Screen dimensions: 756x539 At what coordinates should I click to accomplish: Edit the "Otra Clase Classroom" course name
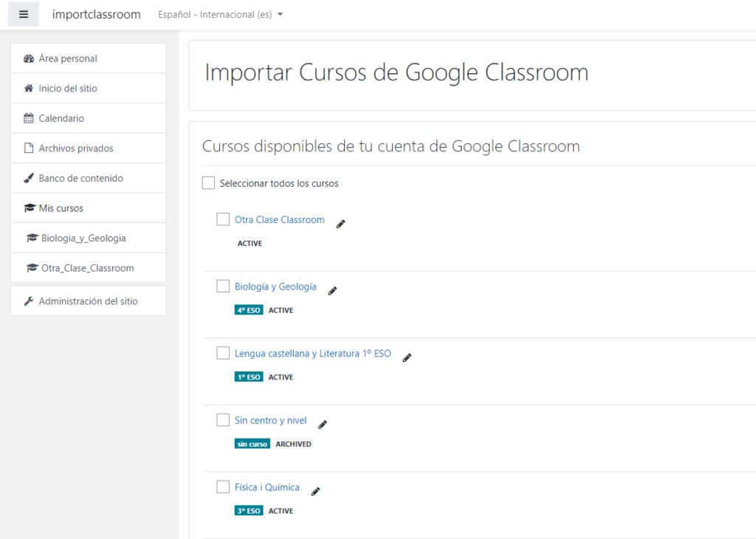click(340, 223)
